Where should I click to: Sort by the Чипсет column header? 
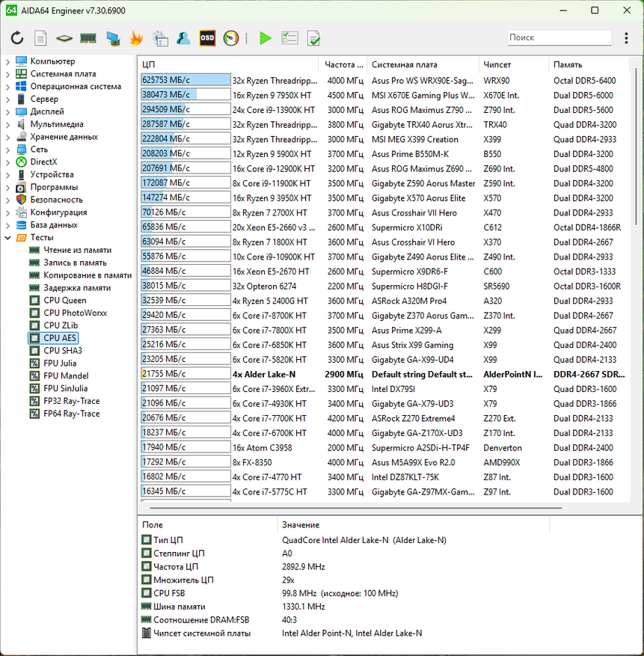[x=513, y=64]
